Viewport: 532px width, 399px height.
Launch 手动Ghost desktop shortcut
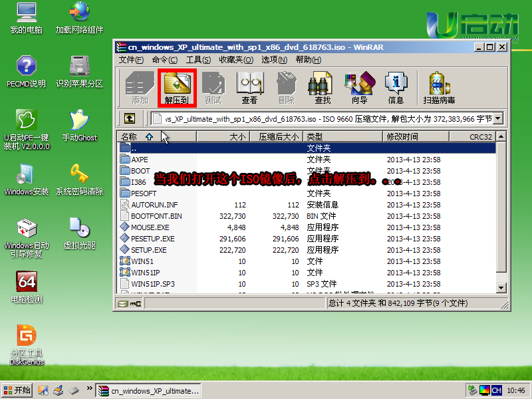click(79, 126)
